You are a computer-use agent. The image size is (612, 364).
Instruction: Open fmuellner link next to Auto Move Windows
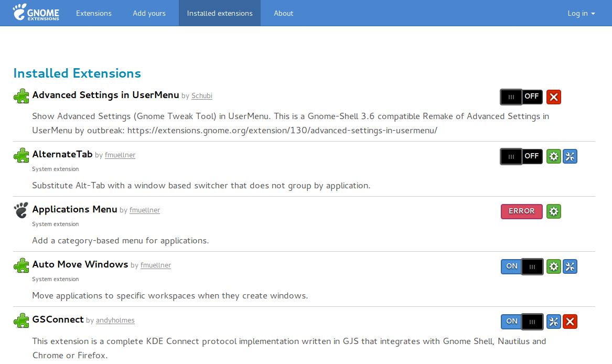[156, 265]
